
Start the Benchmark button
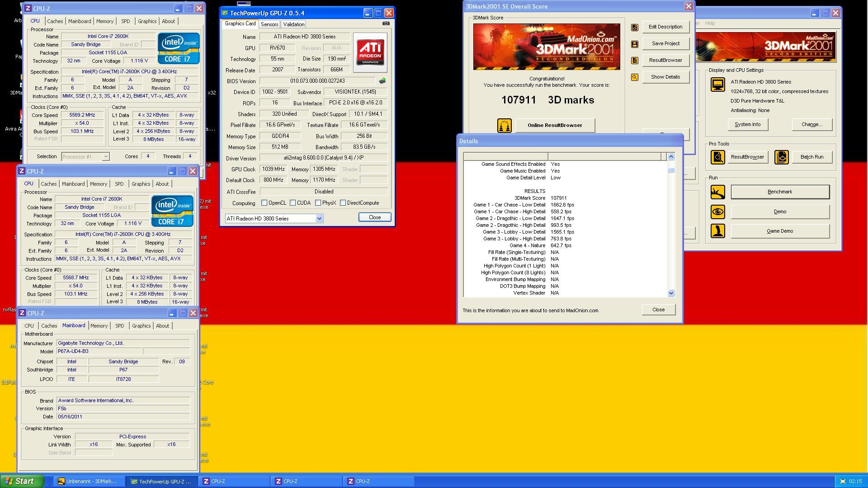pyautogui.click(x=780, y=192)
